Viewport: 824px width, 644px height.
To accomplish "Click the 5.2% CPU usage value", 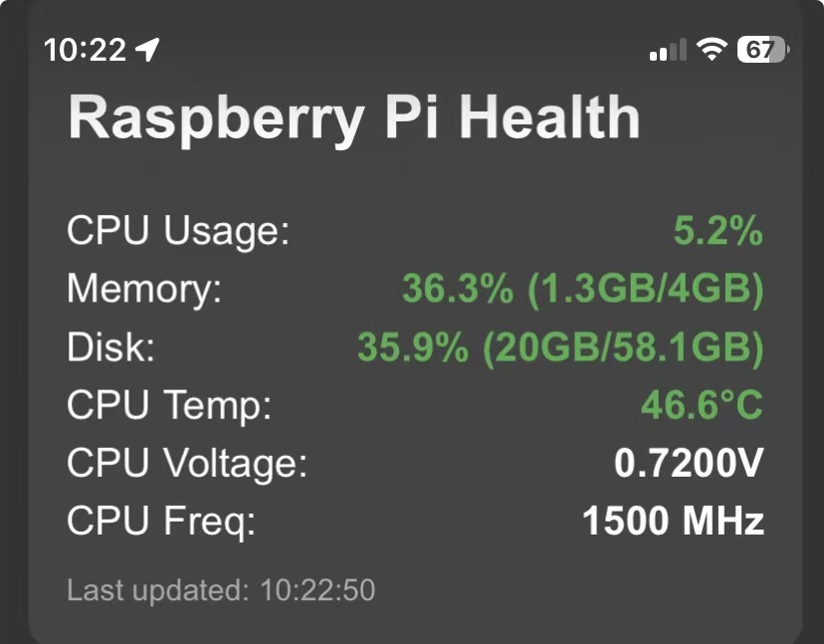I will pyautogui.click(x=718, y=232).
